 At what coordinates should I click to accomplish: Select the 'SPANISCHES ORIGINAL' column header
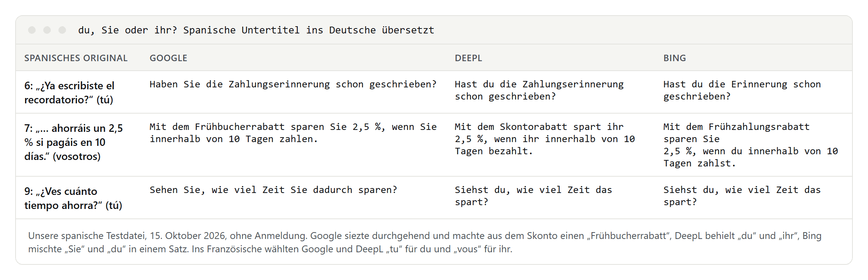(76, 58)
